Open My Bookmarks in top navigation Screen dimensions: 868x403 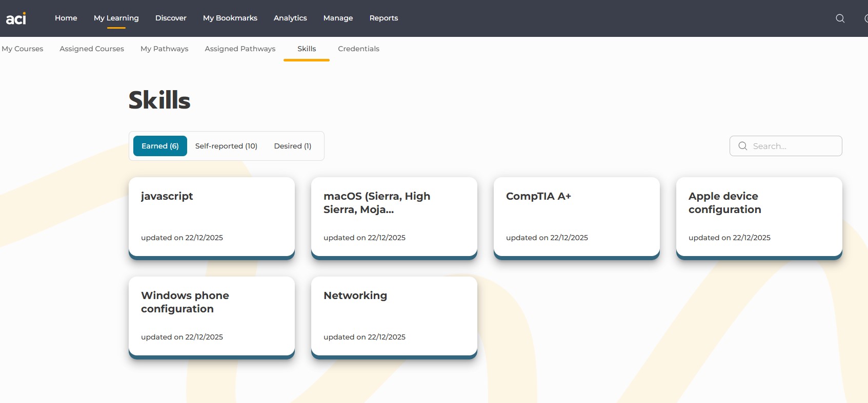coord(230,18)
